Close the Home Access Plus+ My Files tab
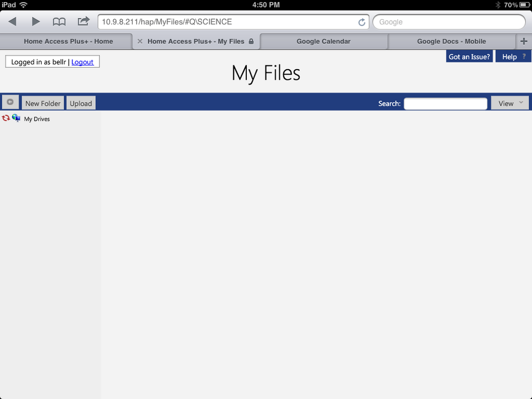Viewport: 532px width, 399px height. [x=140, y=41]
